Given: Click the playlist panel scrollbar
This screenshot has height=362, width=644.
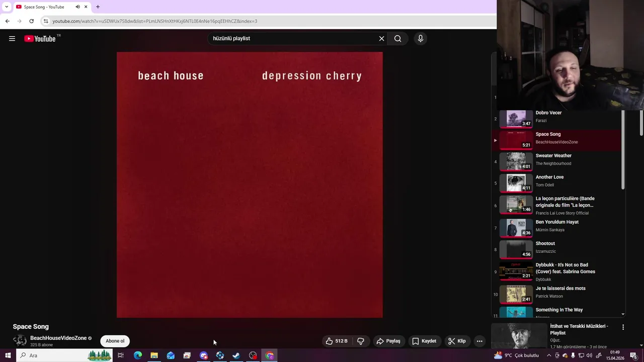Looking at the screenshot, I should click(x=623, y=149).
